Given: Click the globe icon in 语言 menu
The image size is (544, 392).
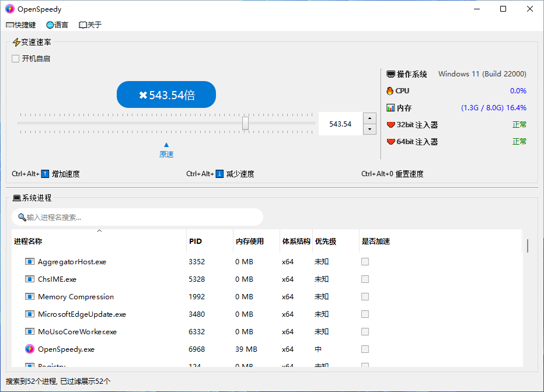Looking at the screenshot, I should click(50, 25).
